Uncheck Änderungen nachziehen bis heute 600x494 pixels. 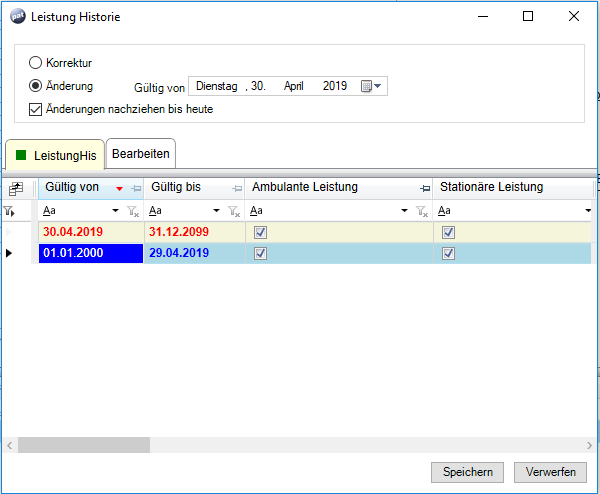[35, 109]
